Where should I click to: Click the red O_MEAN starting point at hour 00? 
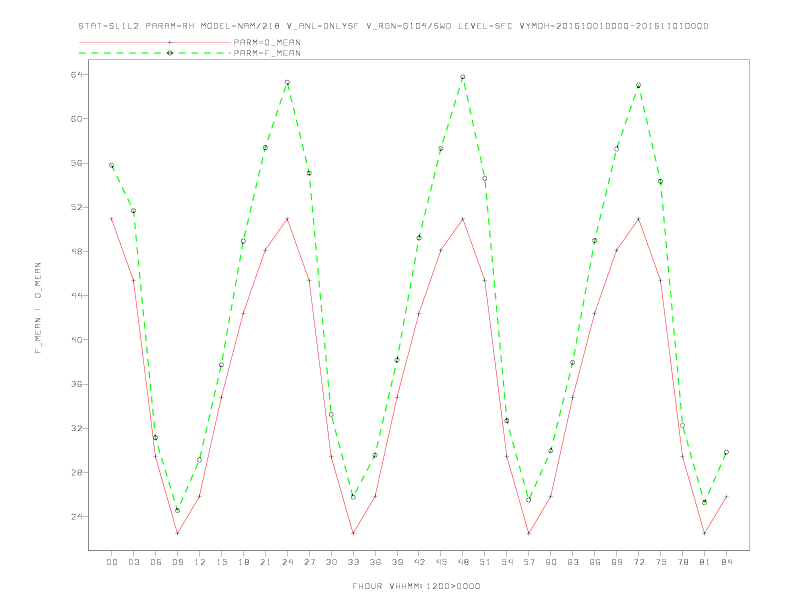coord(112,219)
